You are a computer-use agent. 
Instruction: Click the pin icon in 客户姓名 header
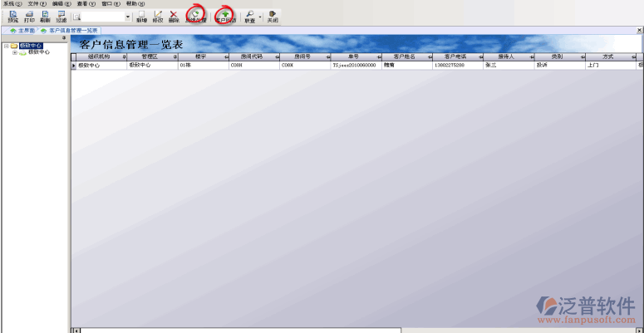(430, 56)
